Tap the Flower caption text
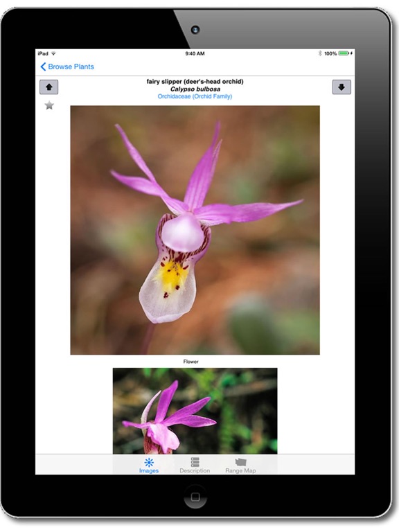The image size is (399, 532). point(190,362)
